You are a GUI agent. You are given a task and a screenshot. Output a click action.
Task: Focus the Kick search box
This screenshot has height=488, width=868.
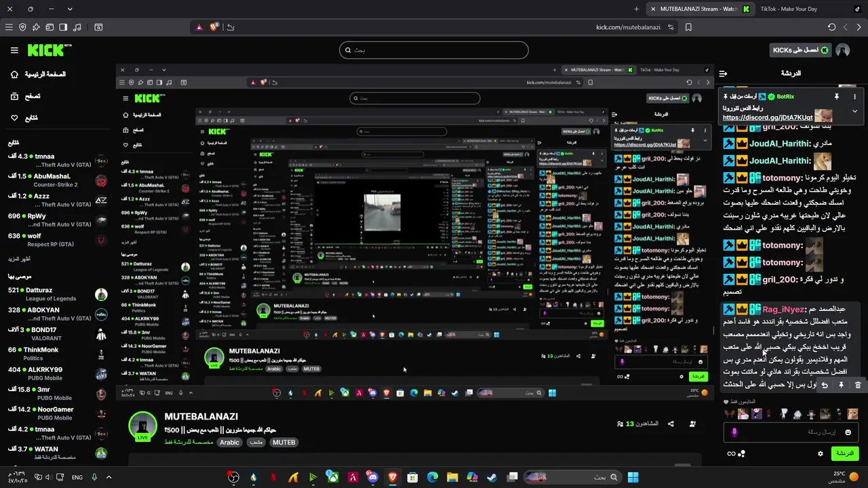coord(434,50)
